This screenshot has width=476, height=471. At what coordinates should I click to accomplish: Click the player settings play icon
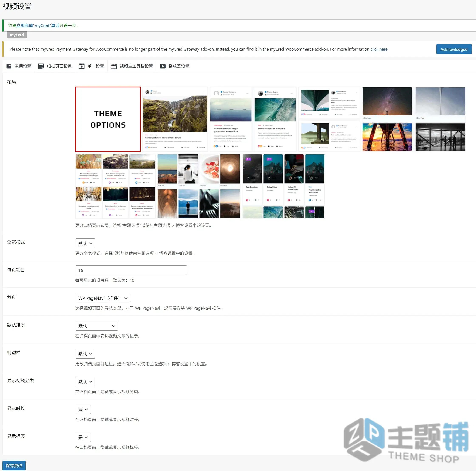(163, 66)
